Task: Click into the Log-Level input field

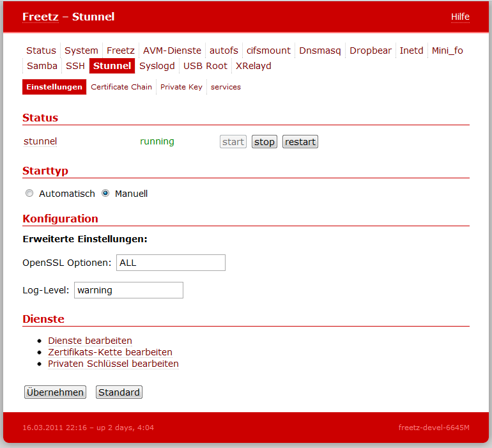Action: pos(128,290)
